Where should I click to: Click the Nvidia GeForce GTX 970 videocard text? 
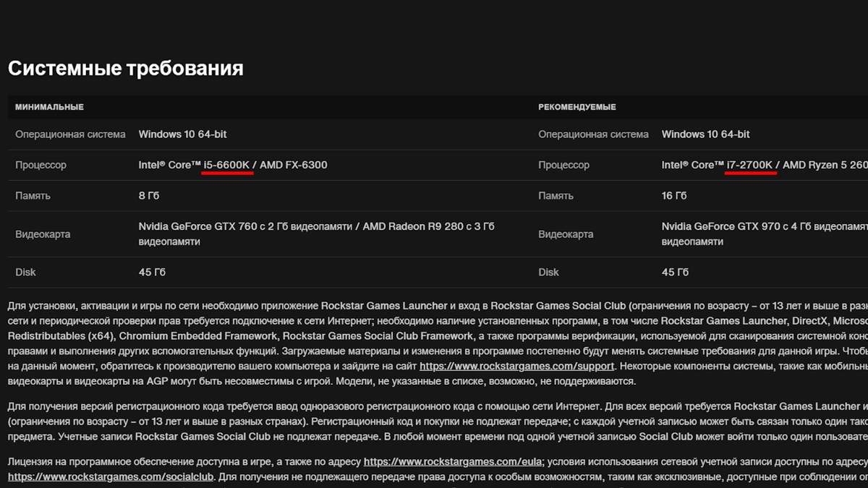724,226
